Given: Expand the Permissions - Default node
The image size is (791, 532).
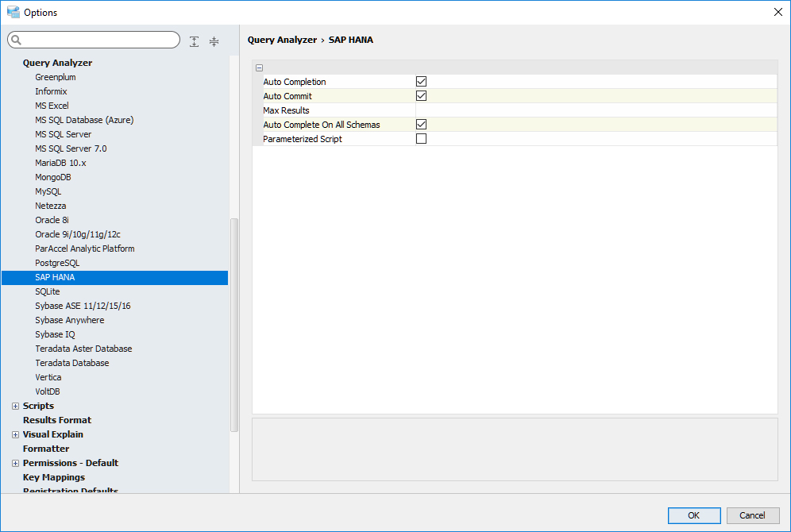Looking at the screenshot, I should tap(15, 463).
